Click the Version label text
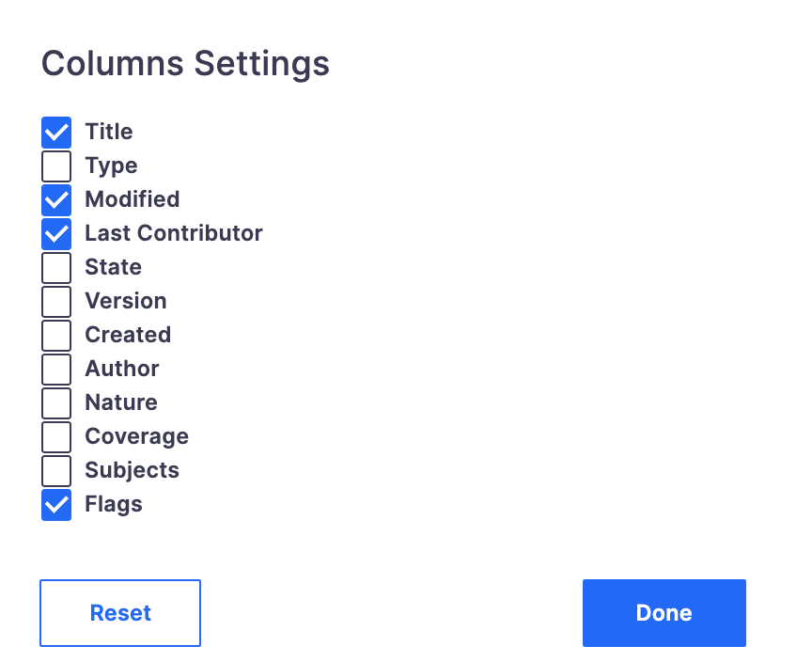The image size is (812, 662). click(126, 301)
